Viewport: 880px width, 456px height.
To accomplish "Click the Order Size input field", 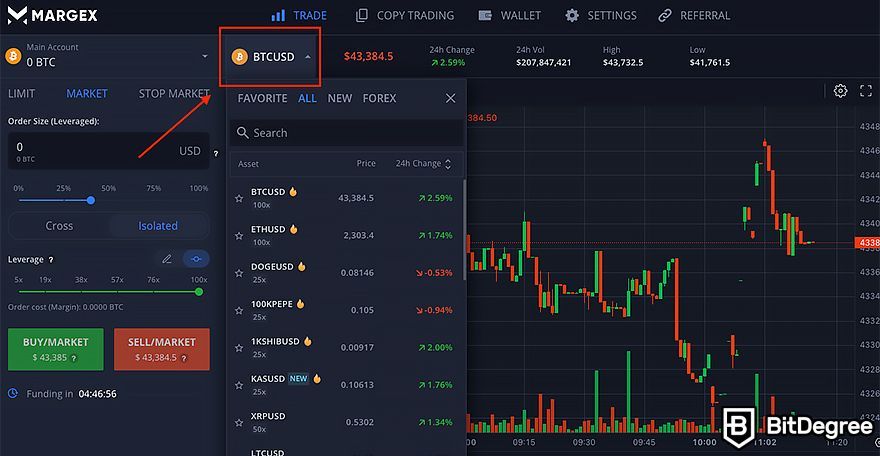I will (x=108, y=150).
